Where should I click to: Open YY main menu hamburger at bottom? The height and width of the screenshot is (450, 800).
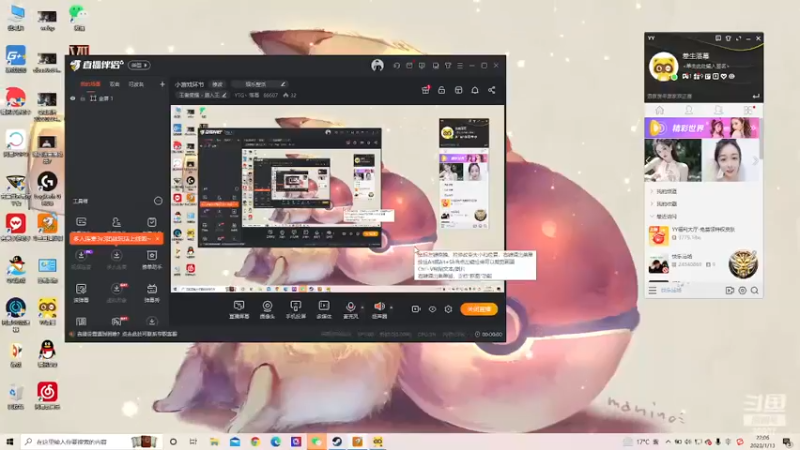click(x=653, y=290)
